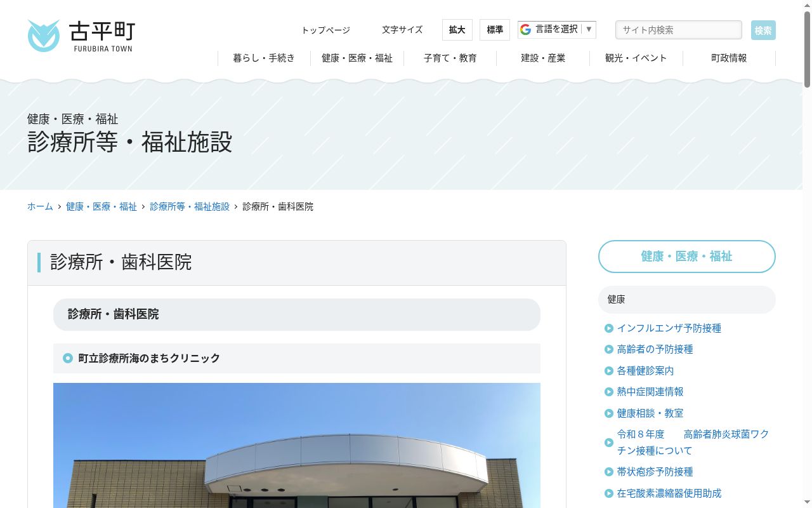Open 観光・イベント menu

tap(636, 58)
